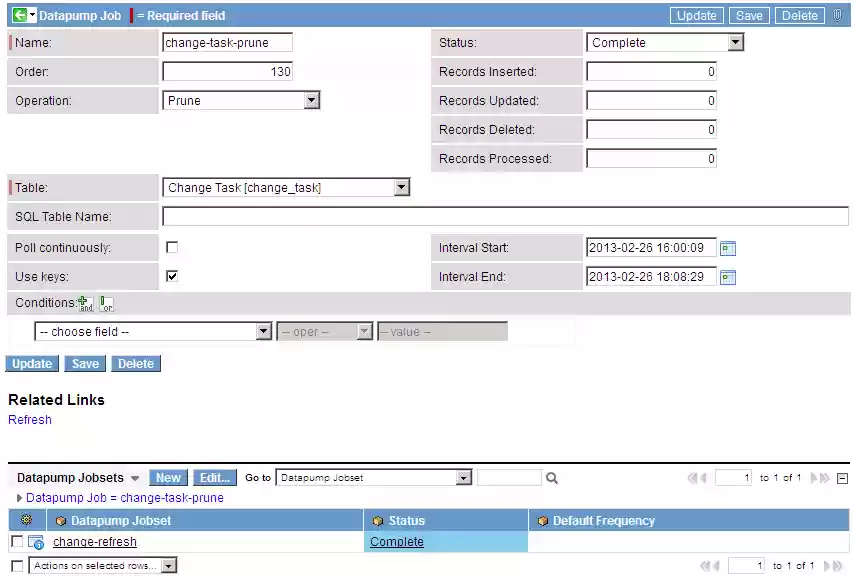Select the checkbox on the change-refresh row
Image resolution: width=854 pixels, height=578 pixels.
(16, 541)
